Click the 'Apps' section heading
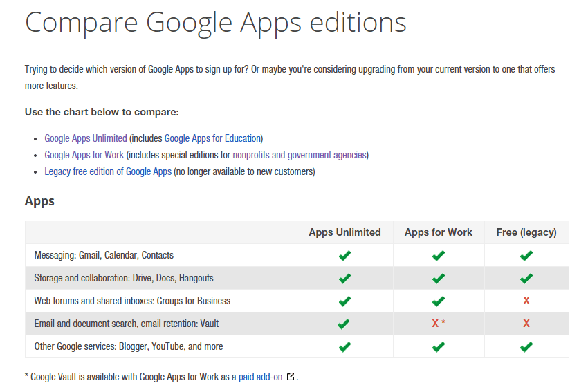 pyautogui.click(x=39, y=202)
